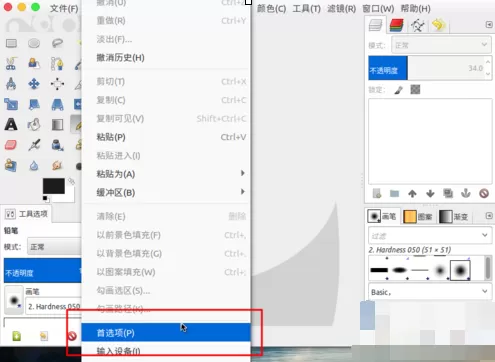This screenshot has width=495, height=362.
Task: Select the Blur/Sharpen droplet tool
Action: coord(34,165)
